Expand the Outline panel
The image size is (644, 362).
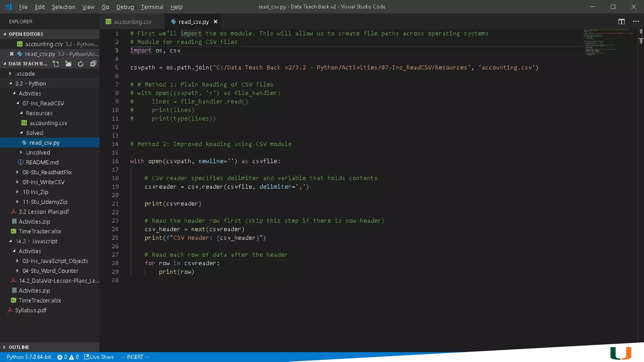tap(19, 347)
